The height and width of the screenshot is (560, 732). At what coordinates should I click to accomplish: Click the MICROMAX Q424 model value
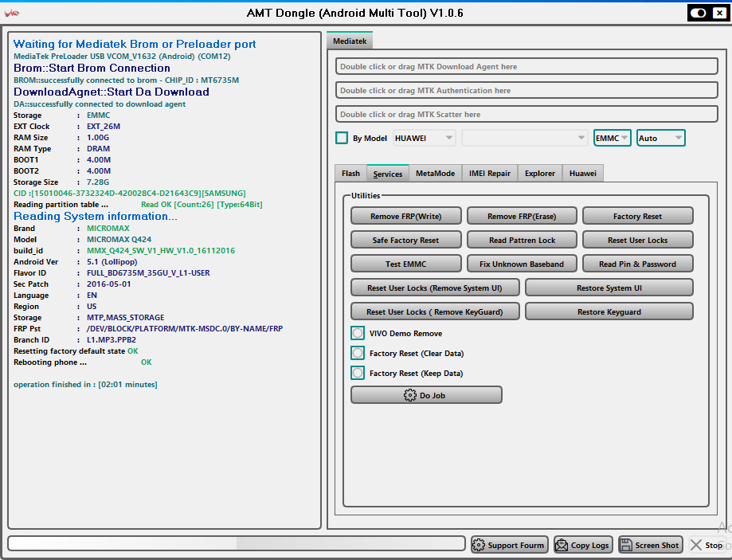point(119,239)
